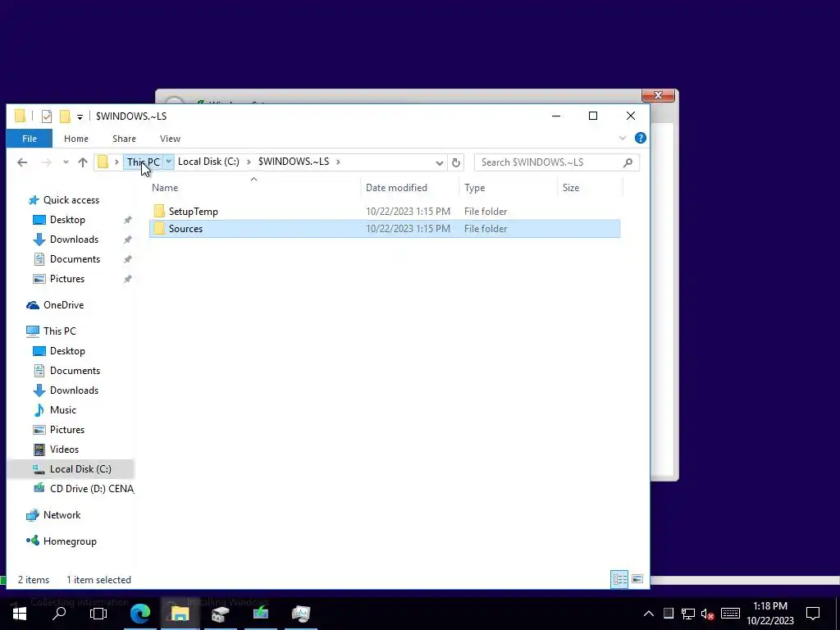Click the Windows Start button

(20, 614)
